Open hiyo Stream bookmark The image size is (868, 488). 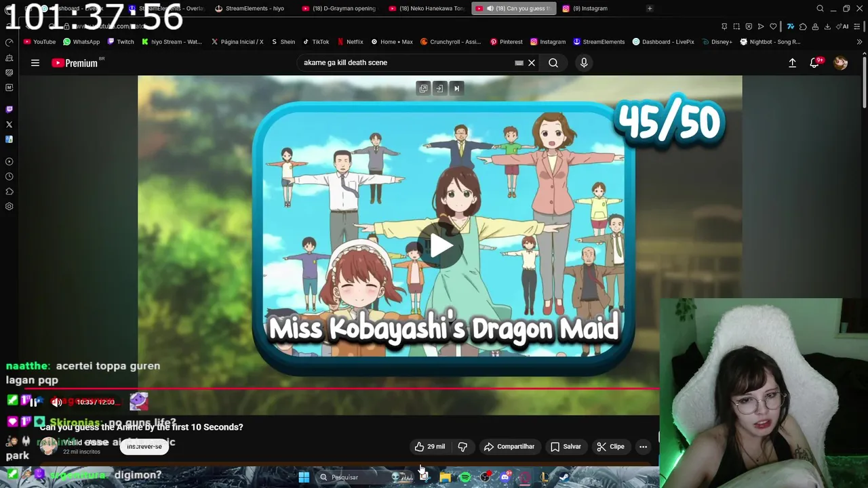172,42
